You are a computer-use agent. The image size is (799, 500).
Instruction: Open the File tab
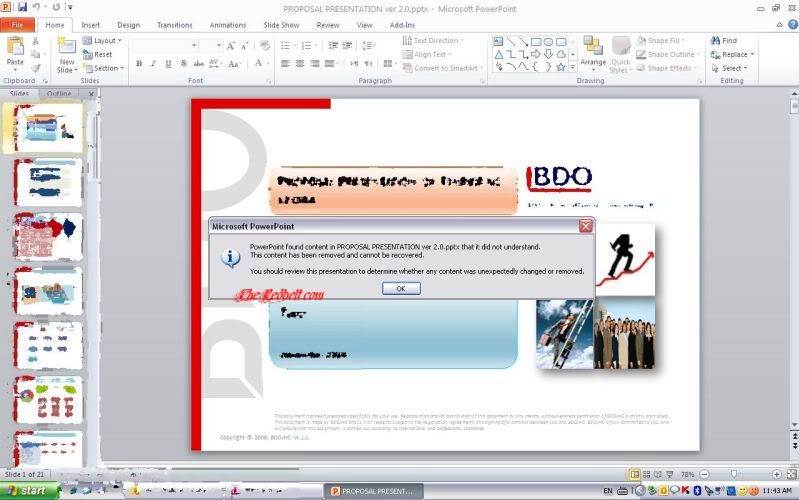click(x=17, y=24)
